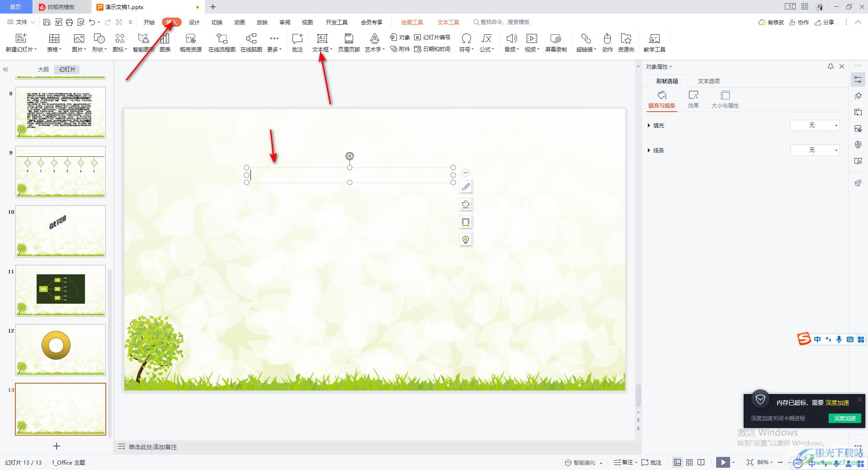Open the Table insert tool

54,43
